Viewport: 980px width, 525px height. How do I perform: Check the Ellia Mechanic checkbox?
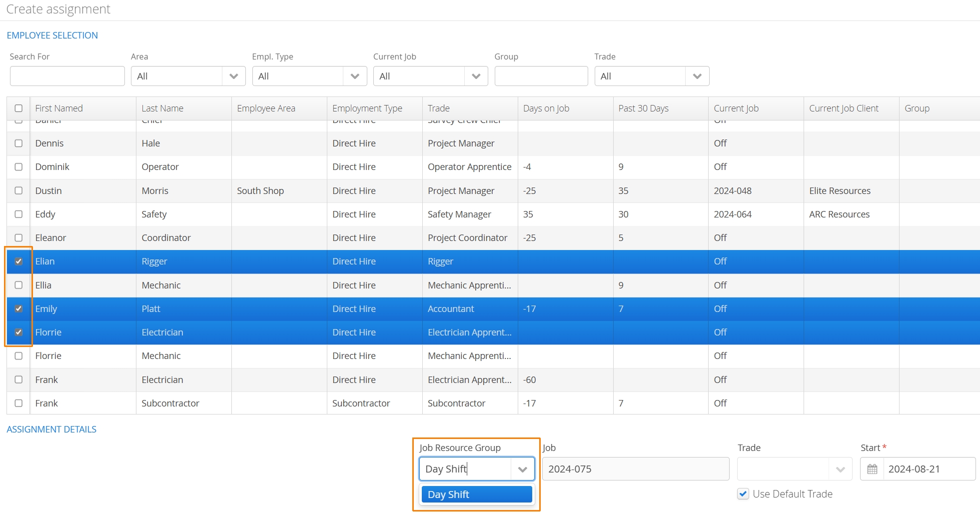pyautogui.click(x=18, y=285)
